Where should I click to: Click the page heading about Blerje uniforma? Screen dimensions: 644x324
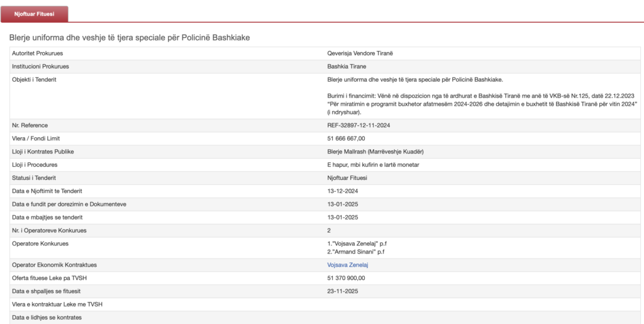tap(130, 38)
